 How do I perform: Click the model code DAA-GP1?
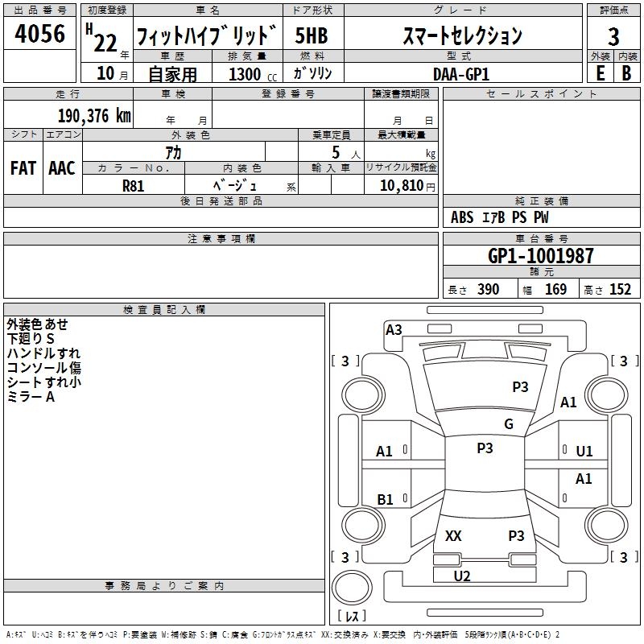460,73
